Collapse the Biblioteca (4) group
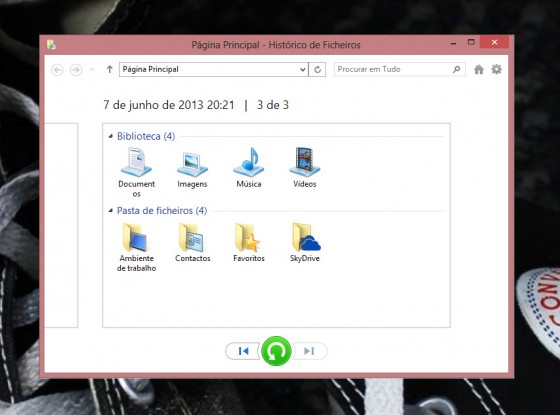This screenshot has height=415, width=560. pos(111,136)
